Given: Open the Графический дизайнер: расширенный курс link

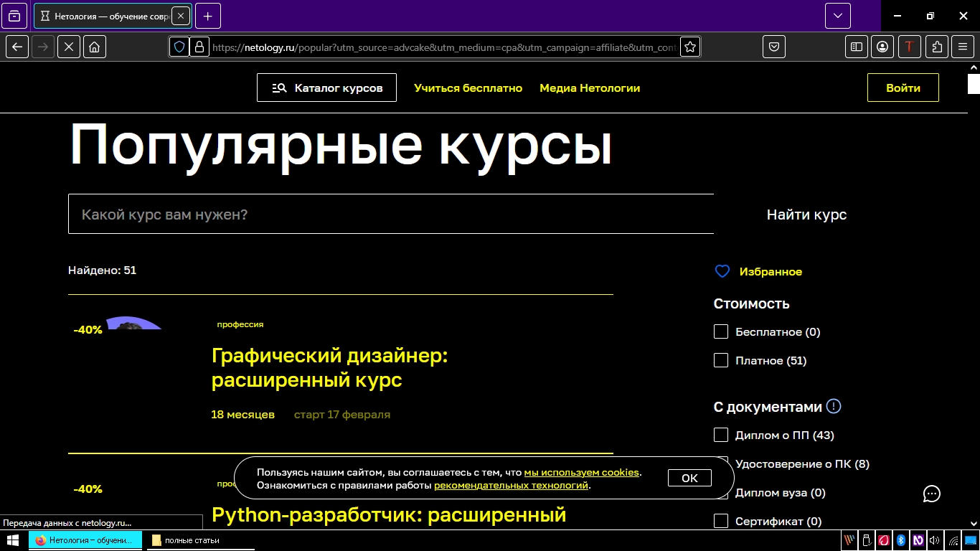Looking at the screenshot, I should coord(329,367).
